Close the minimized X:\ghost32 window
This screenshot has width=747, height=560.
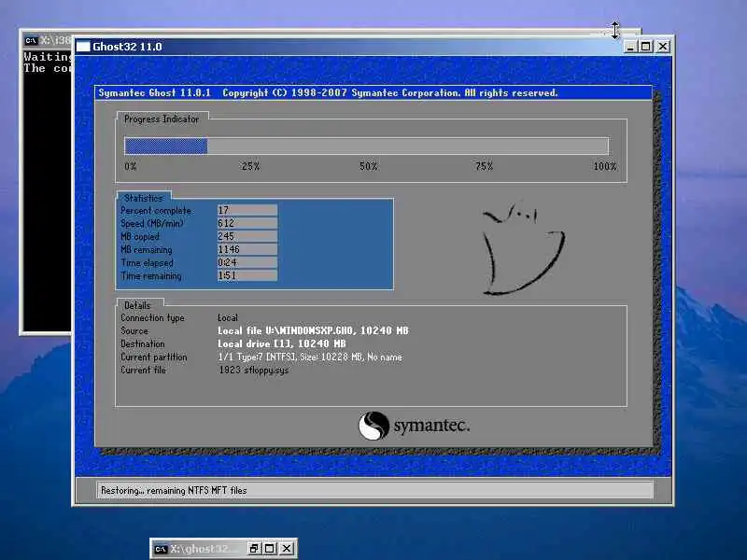287,549
